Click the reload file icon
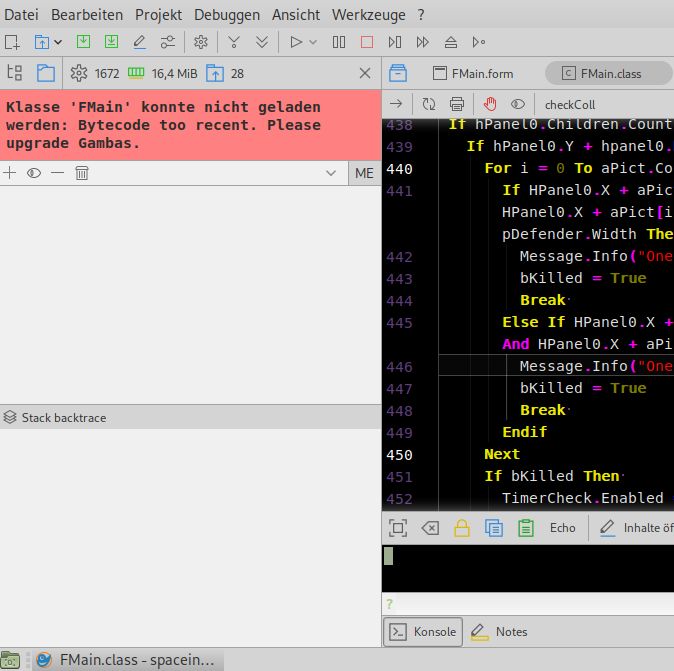Viewport: 674px width, 671px height. (x=429, y=104)
